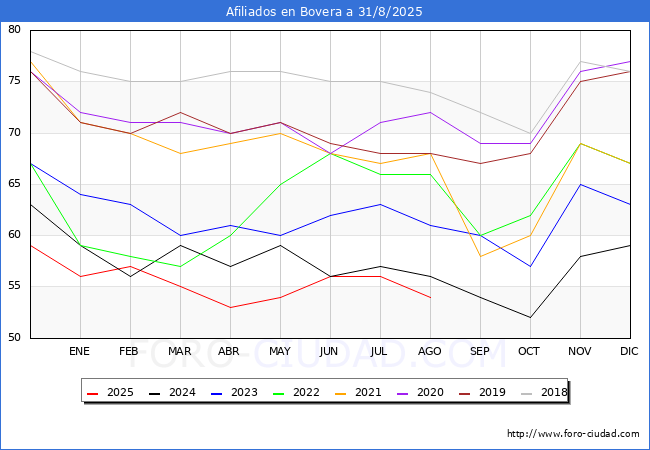Image resolution: width=650 pixels, height=450 pixels.
Task: Click the blue 2023 line low point at OCT
Action: pyautogui.click(x=531, y=266)
